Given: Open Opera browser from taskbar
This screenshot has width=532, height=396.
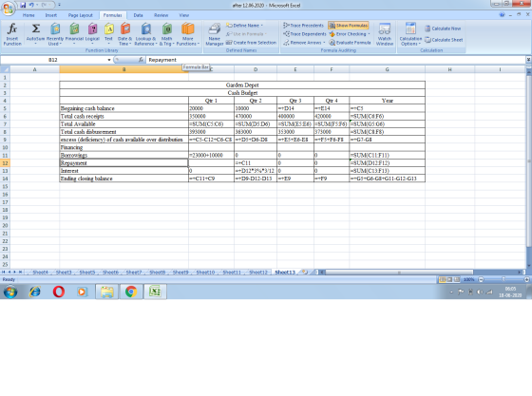Looking at the screenshot, I should pyautogui.click(x=59, y=292).
